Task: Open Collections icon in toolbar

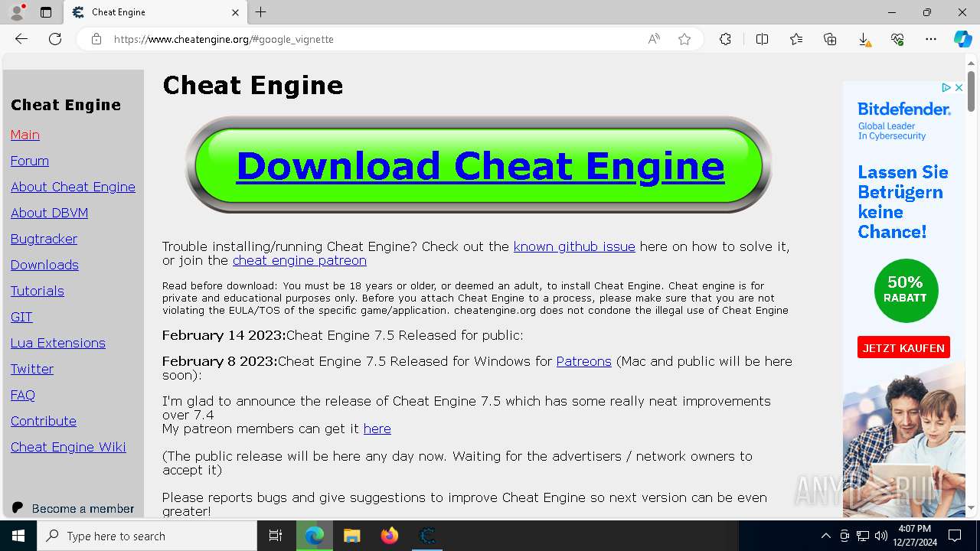Action: coord(830,39)
